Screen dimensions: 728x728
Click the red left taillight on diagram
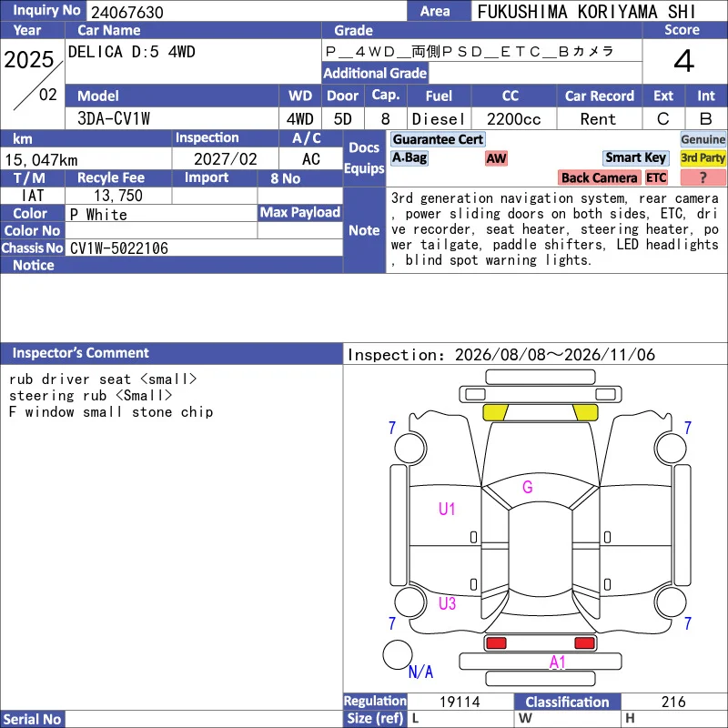[x=496, y=643]
